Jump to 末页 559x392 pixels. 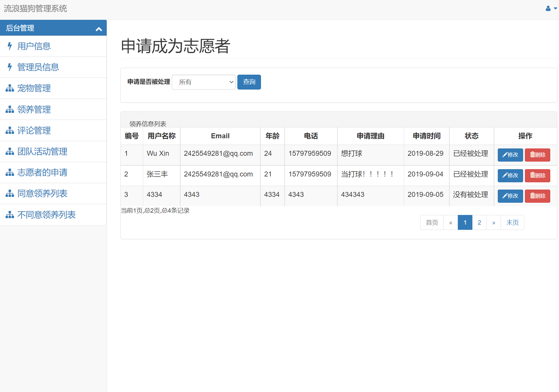click(512, 223)
